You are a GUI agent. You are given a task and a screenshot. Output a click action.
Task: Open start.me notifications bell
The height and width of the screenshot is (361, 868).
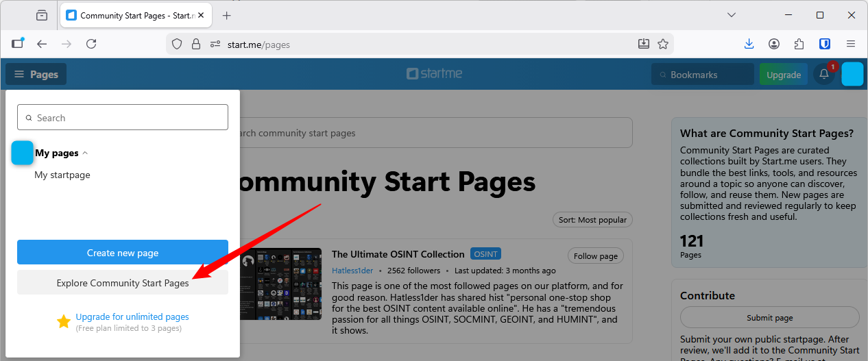[x=824, y=74]
